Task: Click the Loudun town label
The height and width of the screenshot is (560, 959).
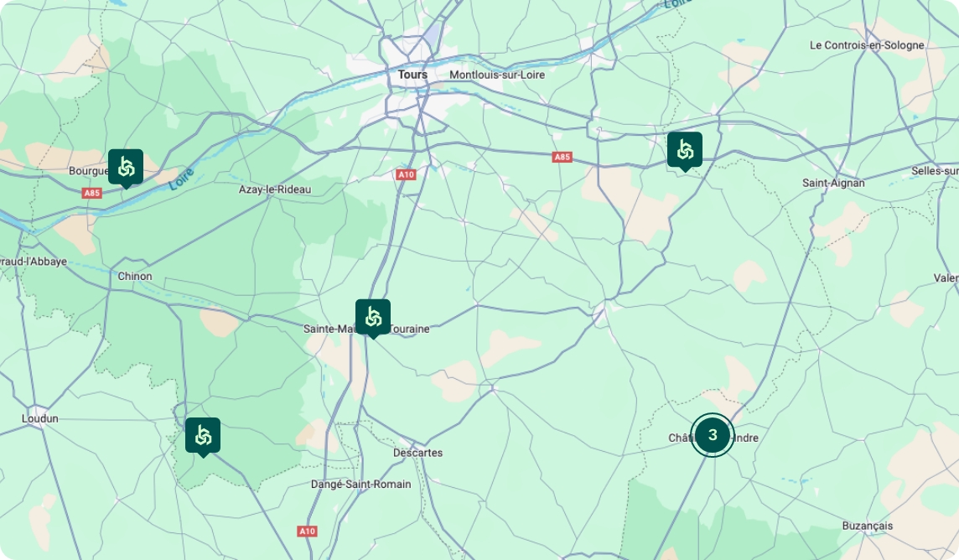Action: point(39,419)
